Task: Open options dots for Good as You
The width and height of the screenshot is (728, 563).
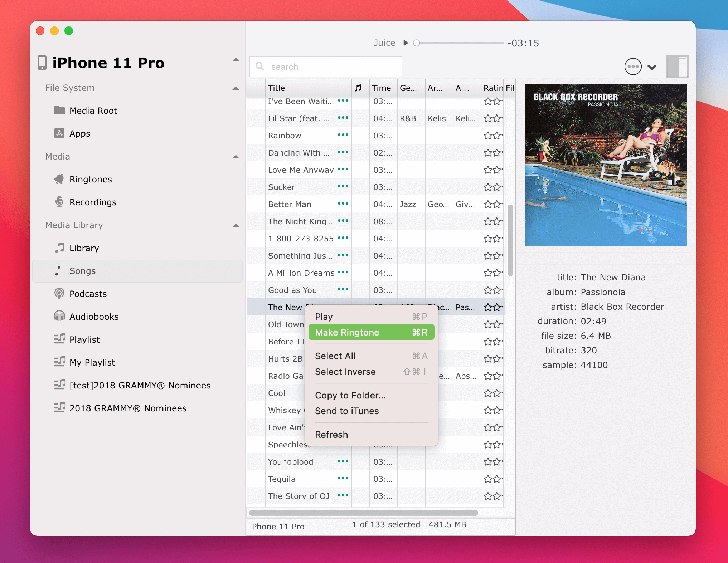Action: [x=343, y=289]
